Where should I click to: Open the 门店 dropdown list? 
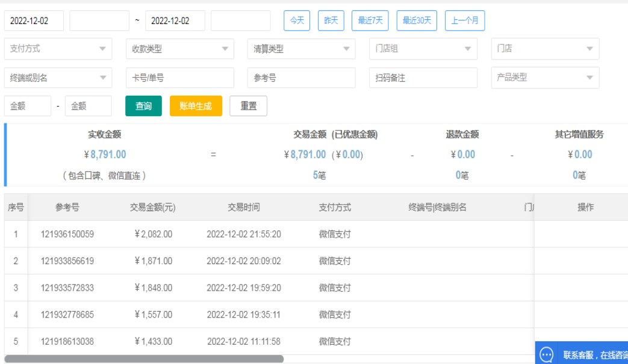[544, 49]
